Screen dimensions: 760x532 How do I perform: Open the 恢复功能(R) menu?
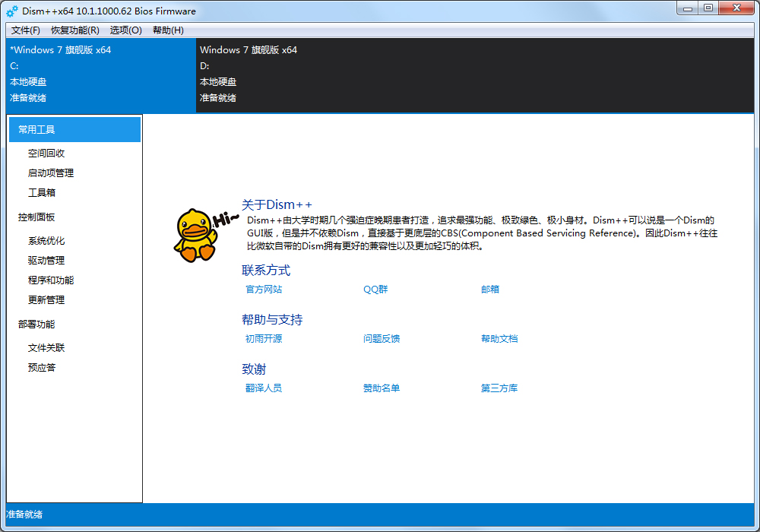75,30
